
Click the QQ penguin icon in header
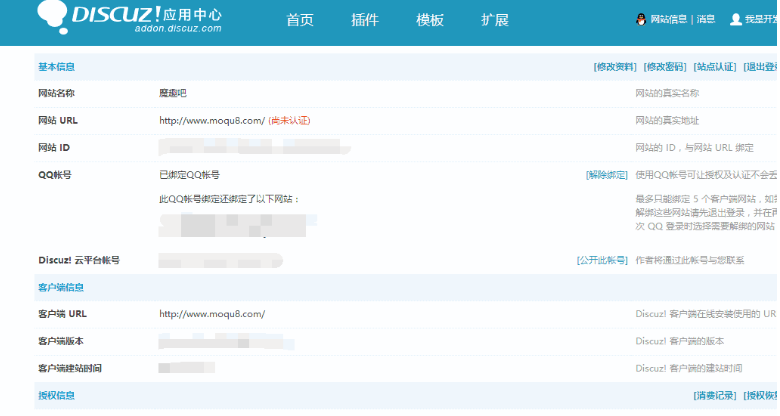coord(641,19)
